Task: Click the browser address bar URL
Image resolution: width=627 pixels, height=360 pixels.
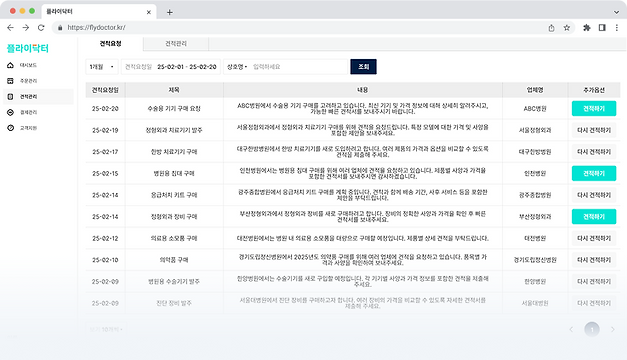Action: pyautogui.click(x=96, y=28)
